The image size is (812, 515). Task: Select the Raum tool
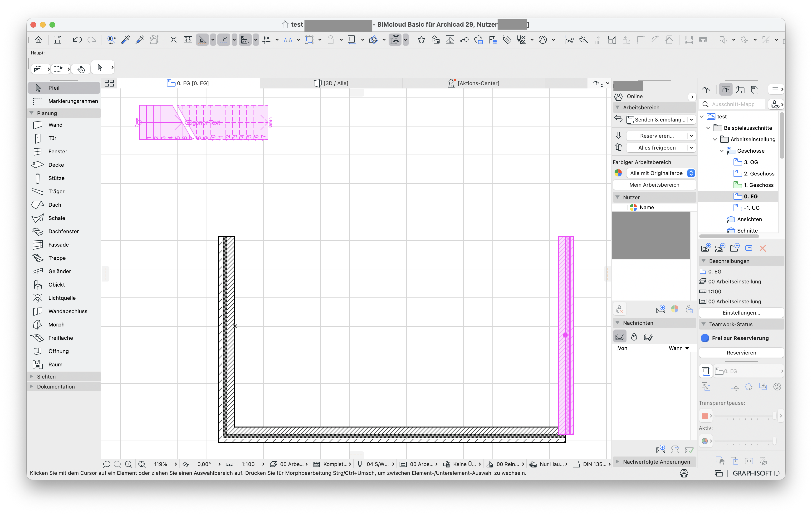[x=64, y=364]
